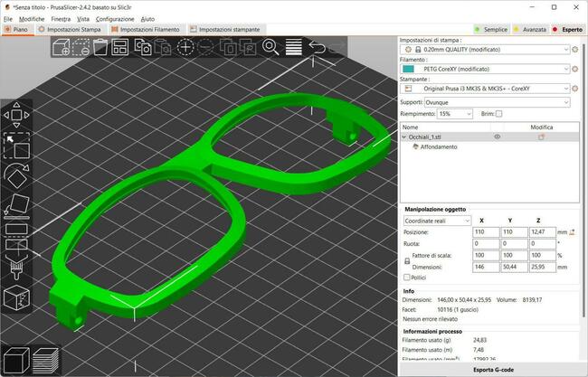Toggle visibility eye for Occhiali_1.stl

pyautogui.click(x=498, y=137)
